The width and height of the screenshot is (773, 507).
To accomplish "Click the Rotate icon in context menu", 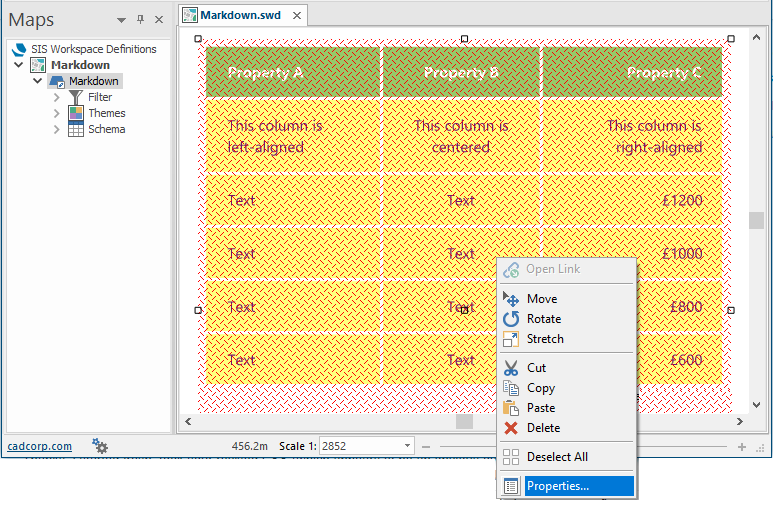I will pos(511,319).
